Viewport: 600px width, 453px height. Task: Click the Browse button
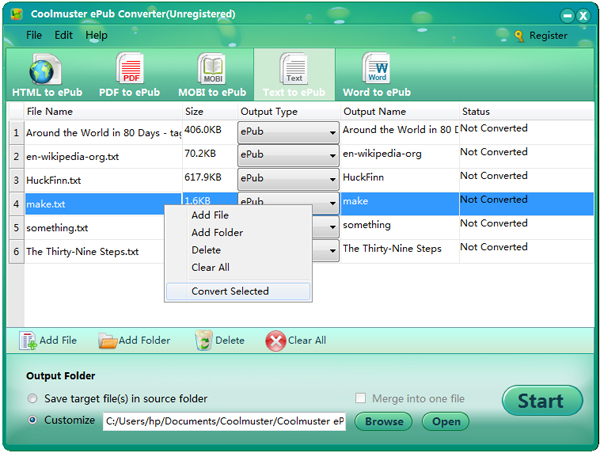coord(384,422)
